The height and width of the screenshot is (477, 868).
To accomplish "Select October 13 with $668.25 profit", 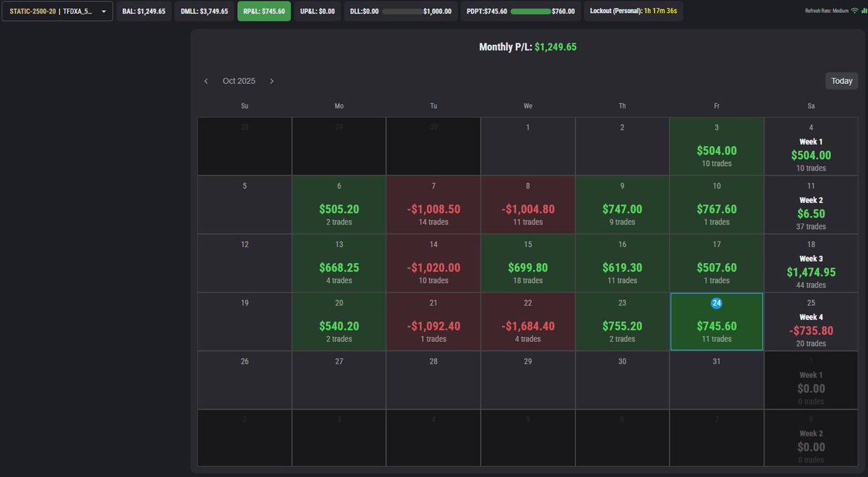I will click(x=339, y=263).
